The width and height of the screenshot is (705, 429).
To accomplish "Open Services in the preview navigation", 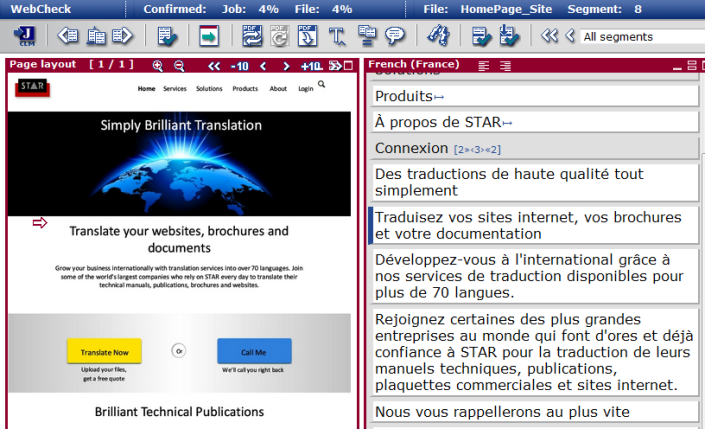I will tap(175, 89).
